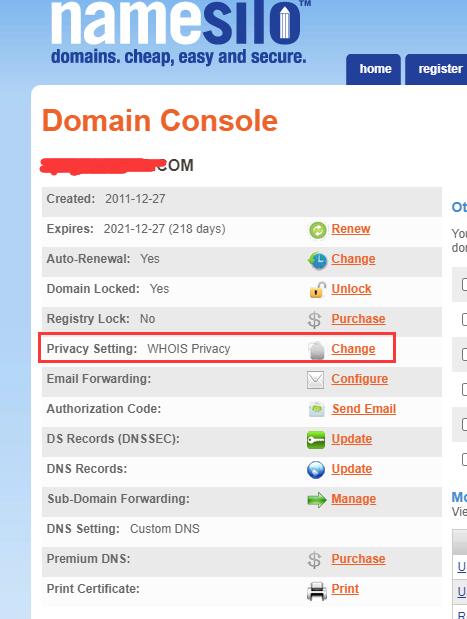
Task: Click Purchase link for Premium DNS
Action: click(358, 559)
